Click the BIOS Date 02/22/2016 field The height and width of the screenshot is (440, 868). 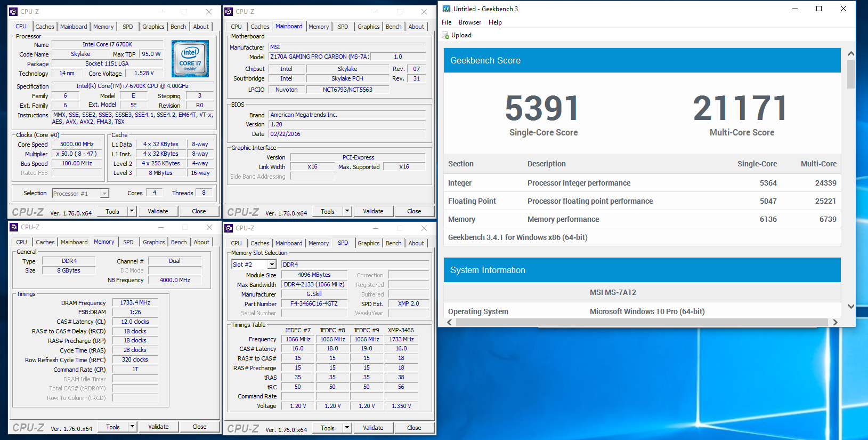coord(347,134)
